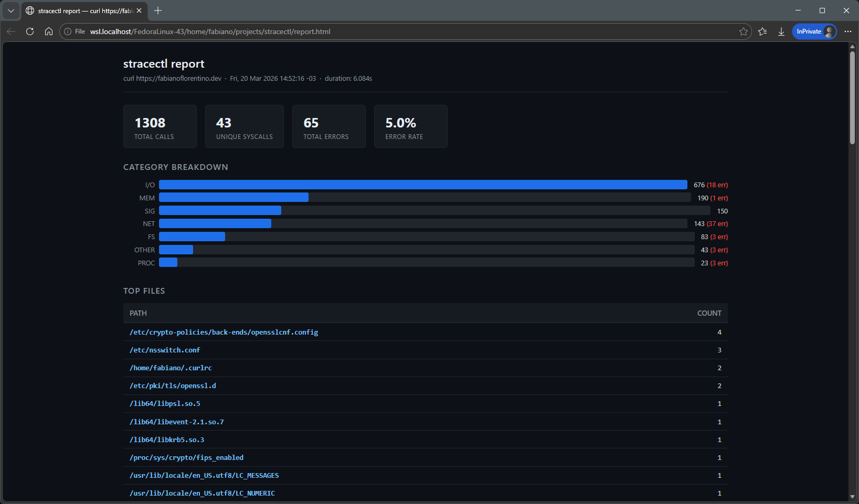The width and height of the screenshot is (859, 504).
Task: Reload the page with the Refresh icon
Action: (30, 31)
